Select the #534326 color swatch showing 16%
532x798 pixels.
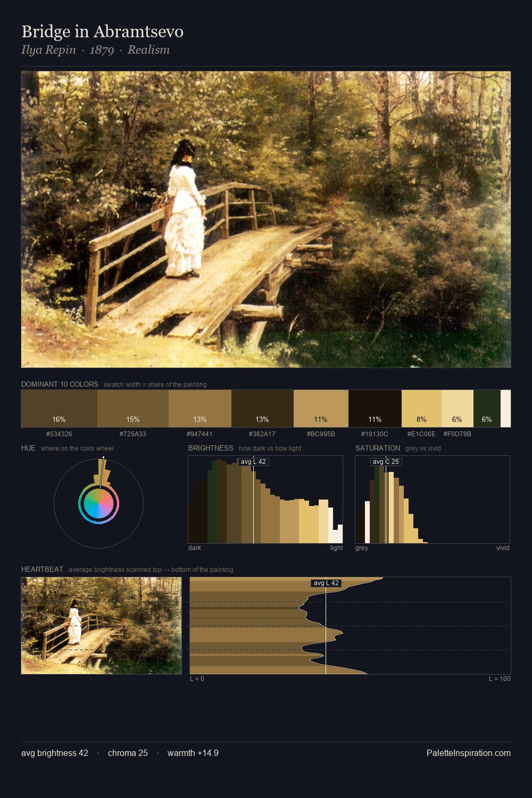coord(59,409)
